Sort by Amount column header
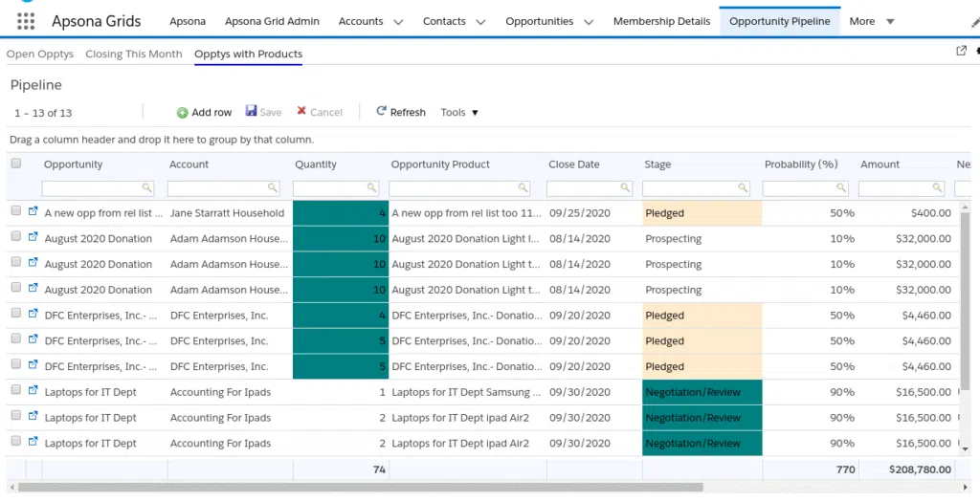980x502 pixels. tap(880, 164)
